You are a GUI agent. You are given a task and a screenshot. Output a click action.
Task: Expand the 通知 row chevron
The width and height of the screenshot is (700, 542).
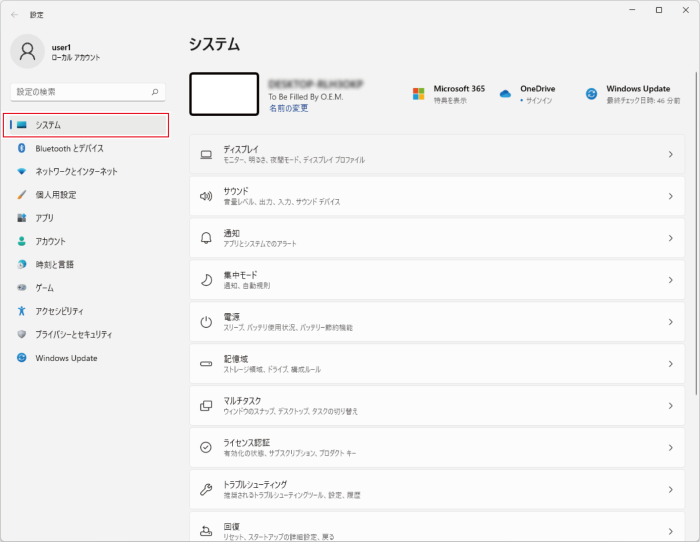tap(671, 238)
